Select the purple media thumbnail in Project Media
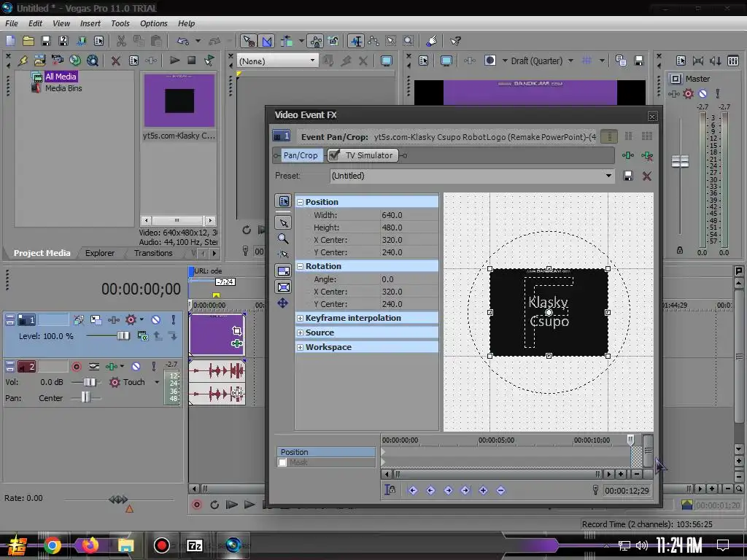The width and height of the screenshot is (747, 560). tap(179, 101)
